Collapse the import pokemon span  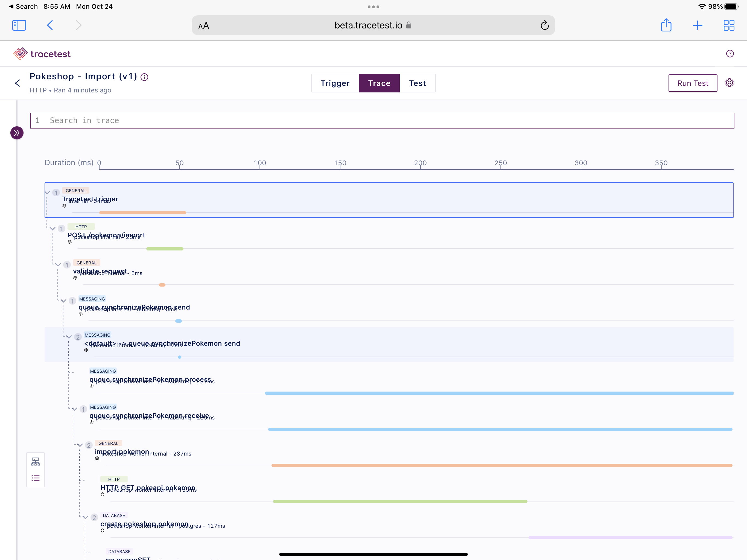pos(80,445)
